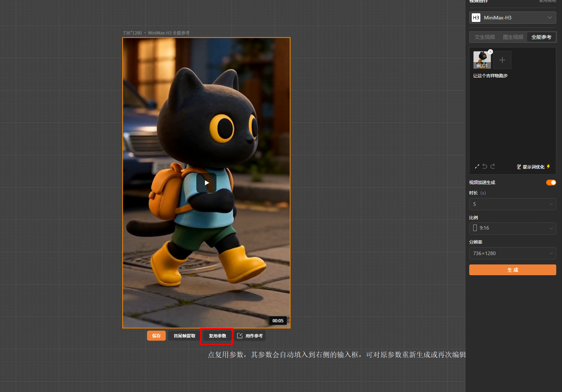The image size is (562, 392).
Task: Open the MiniMax-H3 model dropdown
Action: click(x=513, y=18)
